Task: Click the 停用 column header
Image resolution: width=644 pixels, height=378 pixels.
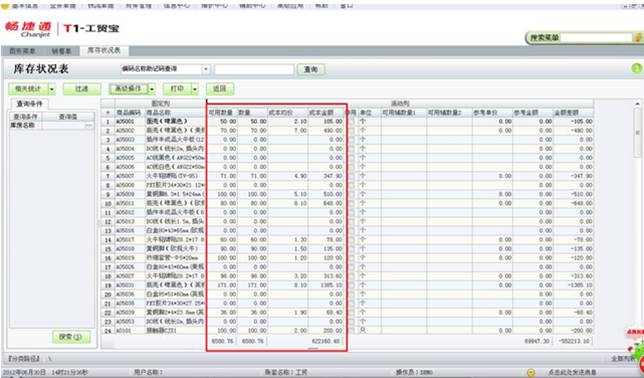Action: (351, 113)
